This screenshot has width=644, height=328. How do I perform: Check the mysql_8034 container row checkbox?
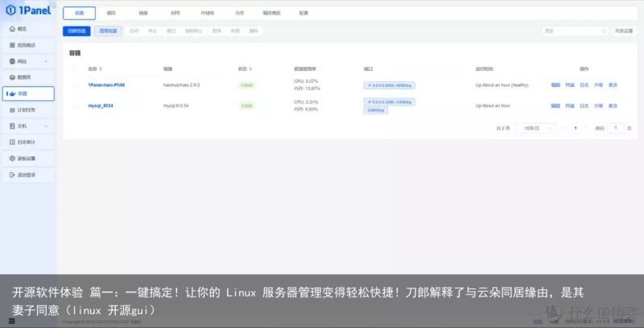coord(75,106)
